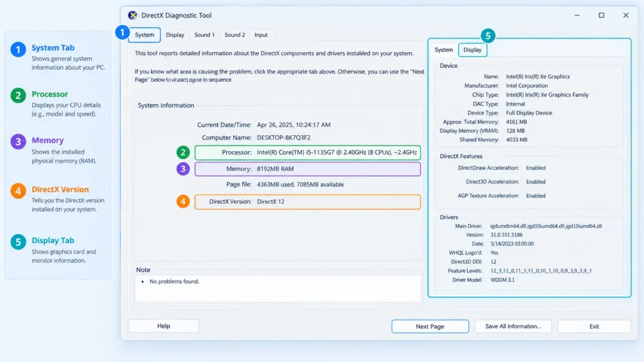Click DAC type Internal value
The height and width of the screenshot is (362, 644).
[515, 104]
